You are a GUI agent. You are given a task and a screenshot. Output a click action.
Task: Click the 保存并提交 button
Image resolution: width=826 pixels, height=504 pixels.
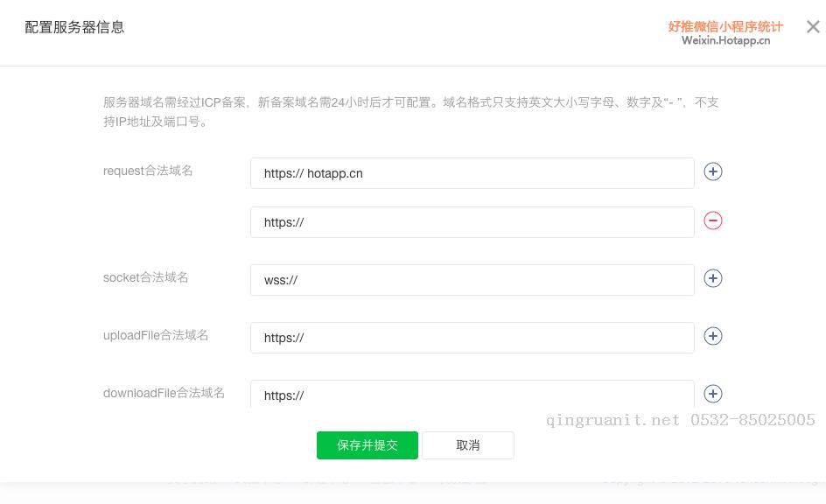(x=367, y=445)
